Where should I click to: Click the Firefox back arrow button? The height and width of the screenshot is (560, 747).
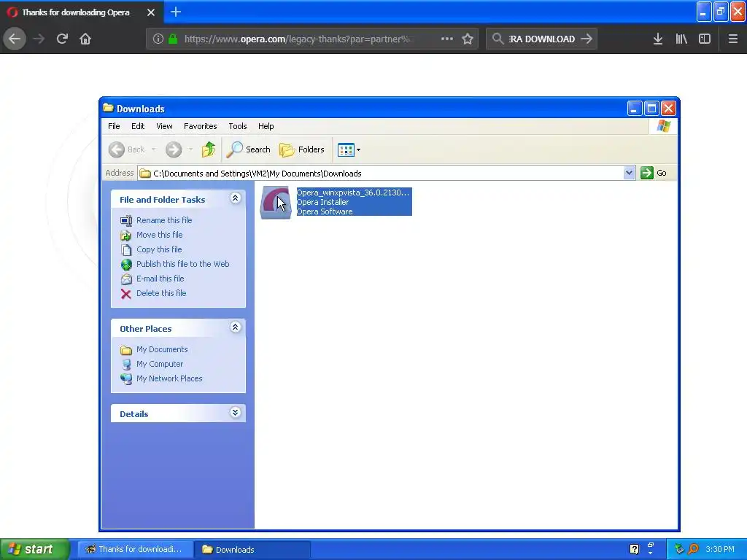pos(15,39)
